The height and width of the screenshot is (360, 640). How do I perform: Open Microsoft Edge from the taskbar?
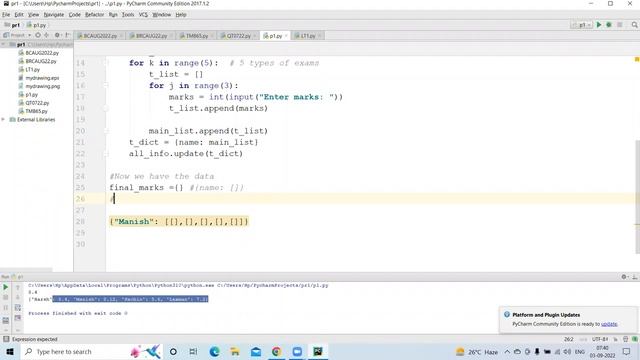pos(214,351)
